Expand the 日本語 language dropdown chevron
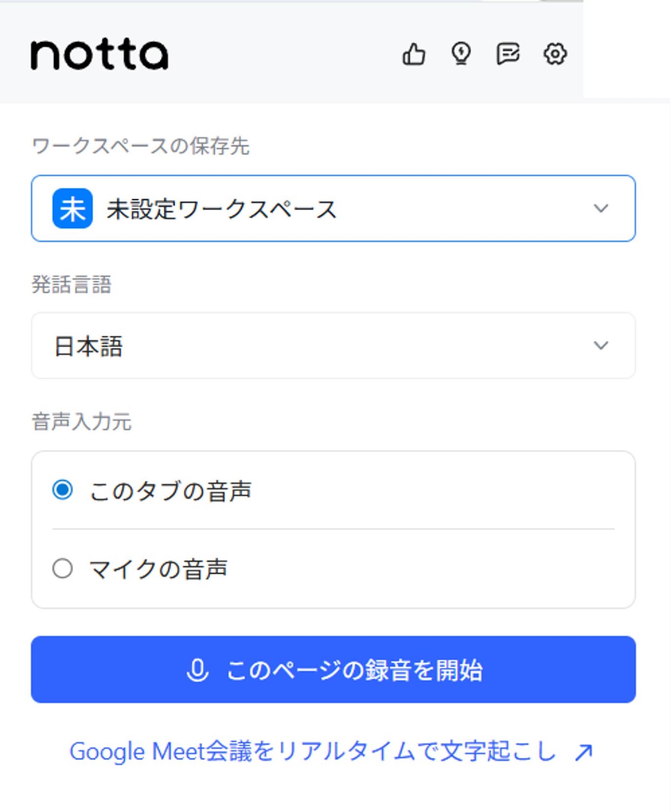 601,346
